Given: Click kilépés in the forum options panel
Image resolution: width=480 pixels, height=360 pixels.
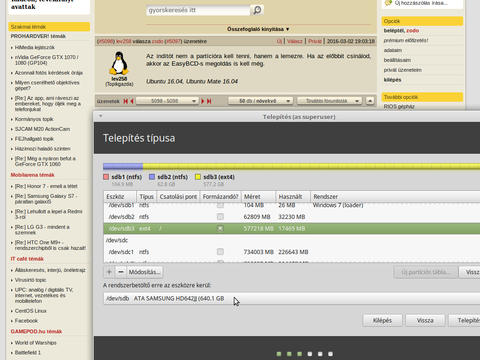Looking at the screenshot, I should pos(392,80).
